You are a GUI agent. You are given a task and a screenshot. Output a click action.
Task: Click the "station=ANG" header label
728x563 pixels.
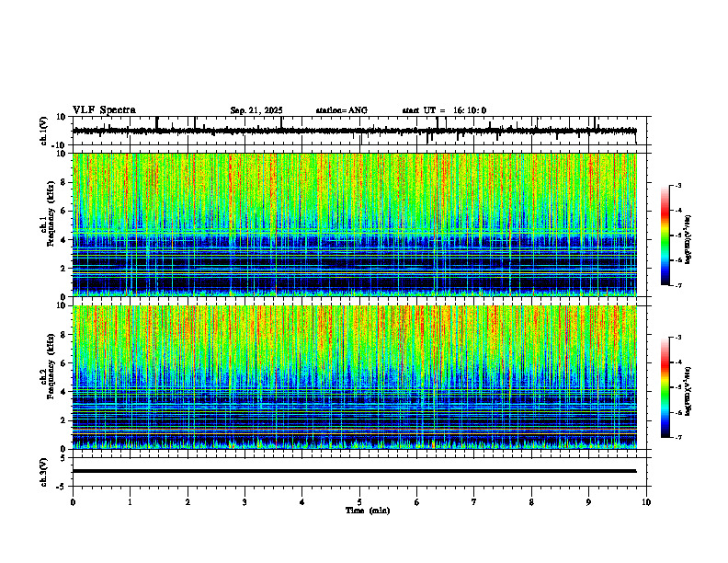coord(341,110)
